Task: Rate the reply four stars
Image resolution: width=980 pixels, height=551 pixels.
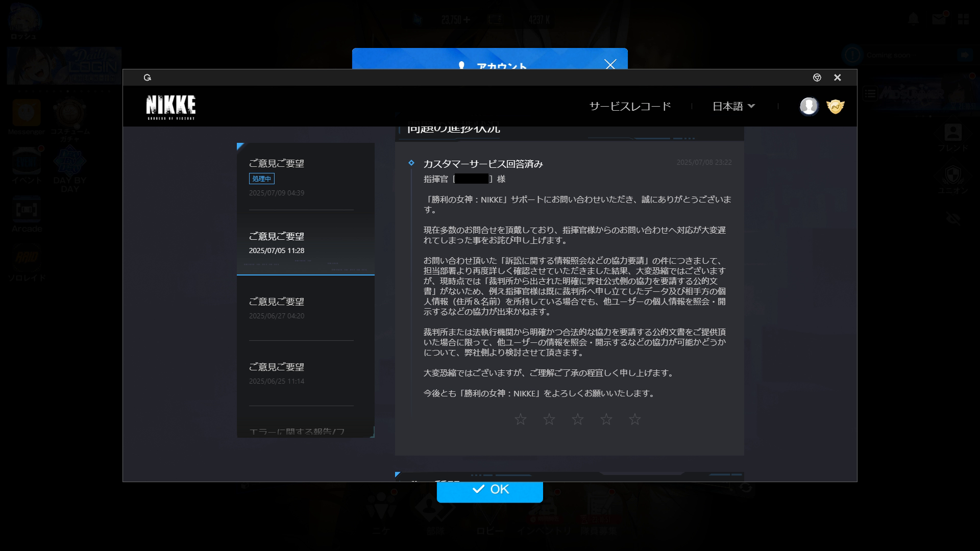Action: [606, 419]
